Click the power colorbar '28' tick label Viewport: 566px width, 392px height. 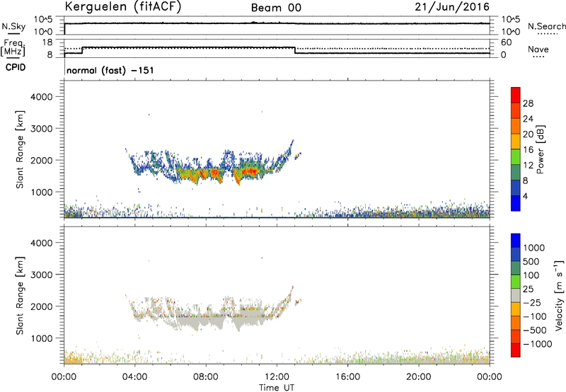click(528, 103)
